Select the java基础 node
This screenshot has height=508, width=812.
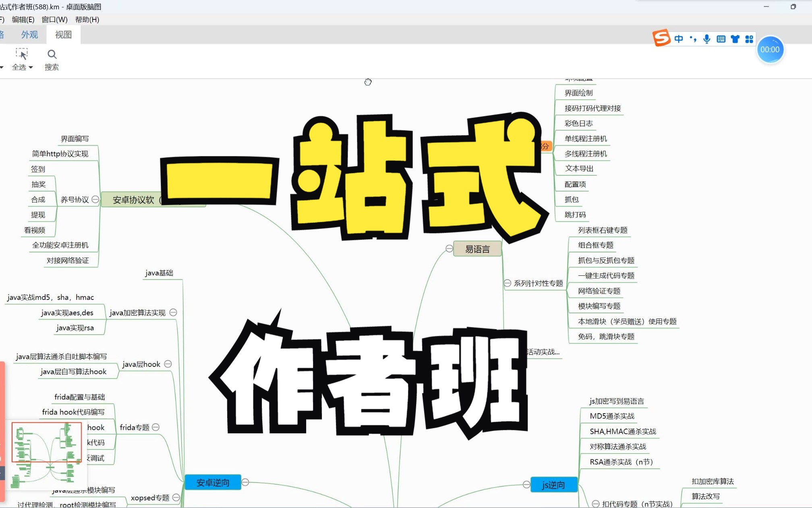159,273
